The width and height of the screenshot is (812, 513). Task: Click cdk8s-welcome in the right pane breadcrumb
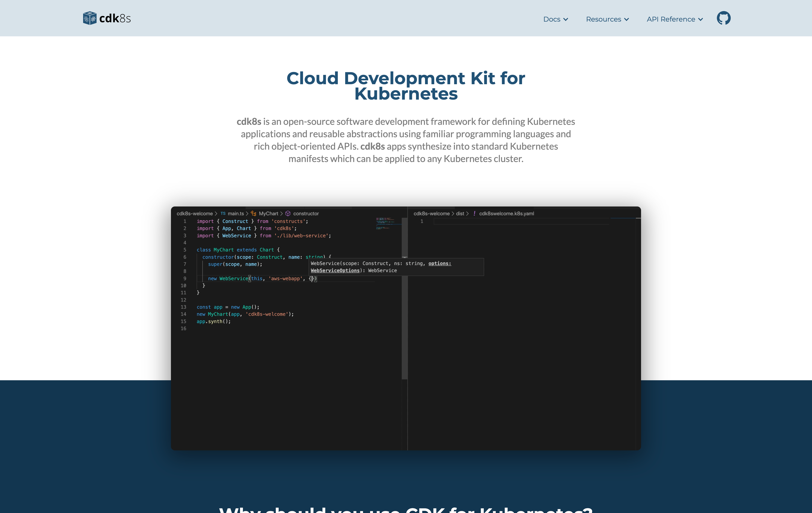[432, 214]
